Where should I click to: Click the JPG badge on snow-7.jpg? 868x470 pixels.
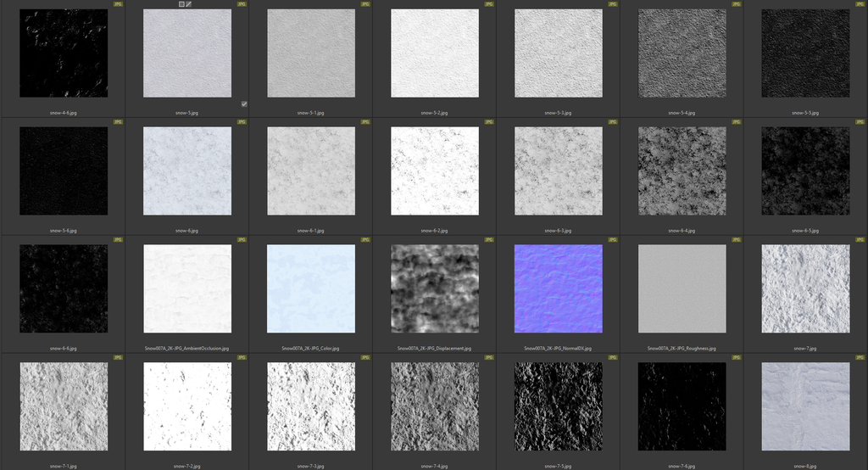coord(862,240)
